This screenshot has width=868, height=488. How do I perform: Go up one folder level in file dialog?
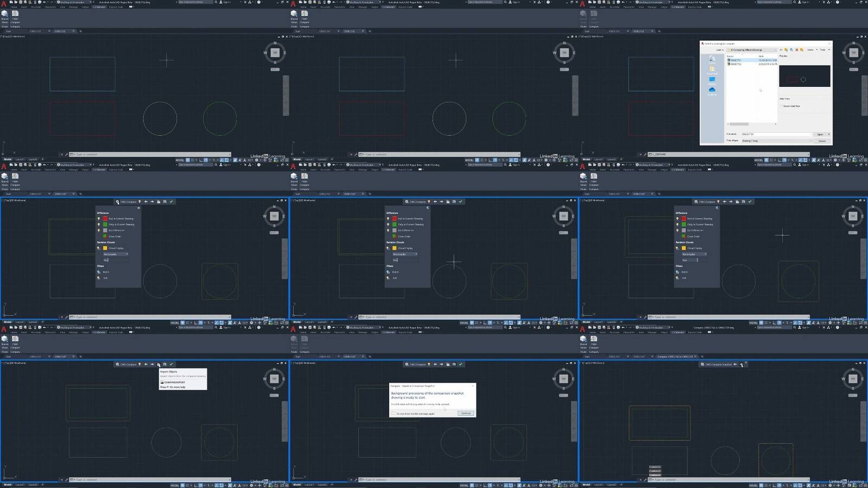pos(786,50)
